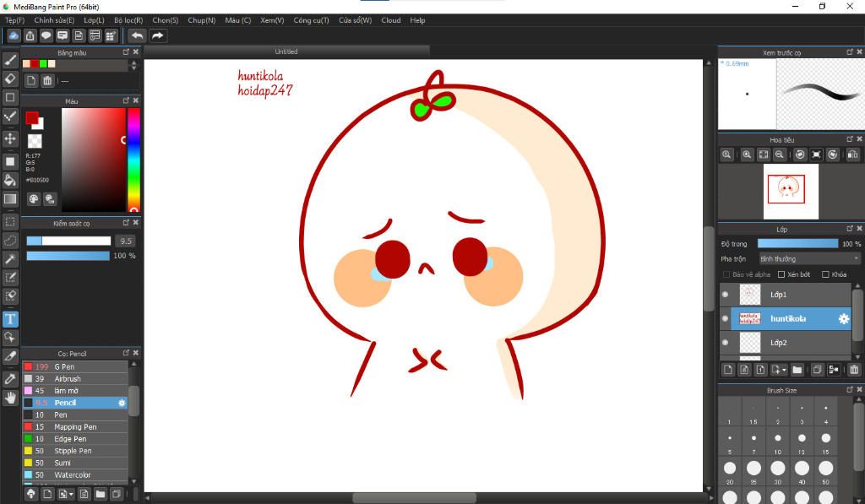Select the Gradient tool
The height and width of the screenshot is (504, 865).
pos(10,198)
